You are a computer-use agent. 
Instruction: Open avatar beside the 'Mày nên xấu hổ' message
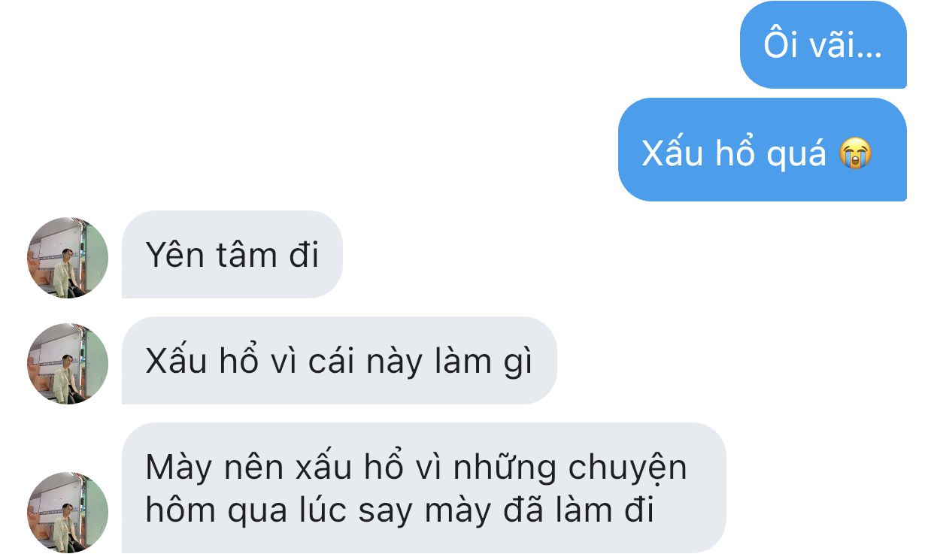pos(68,513)
